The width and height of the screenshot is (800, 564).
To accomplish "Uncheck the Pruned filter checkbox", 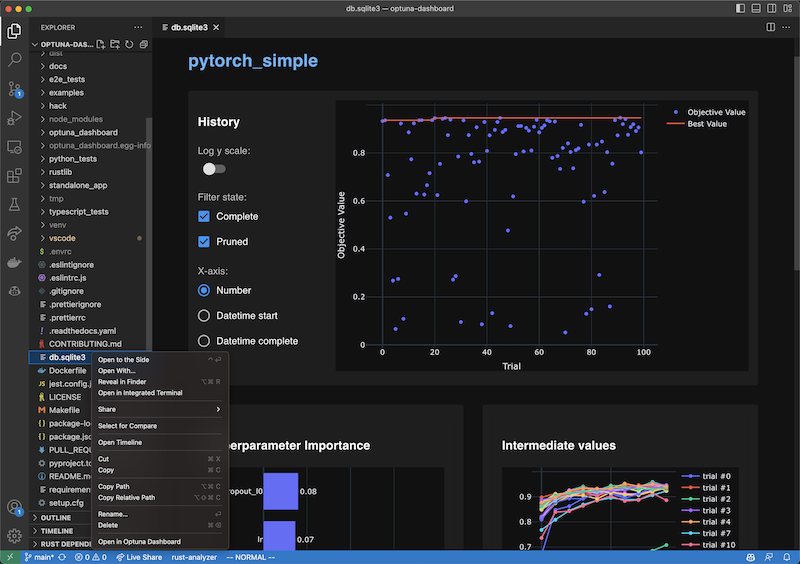I will (204, 241).
